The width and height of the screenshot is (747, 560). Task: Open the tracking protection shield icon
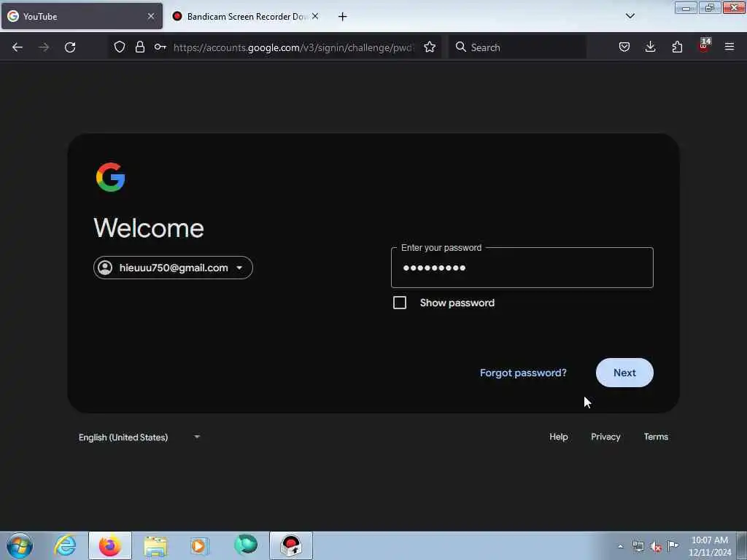120,47
